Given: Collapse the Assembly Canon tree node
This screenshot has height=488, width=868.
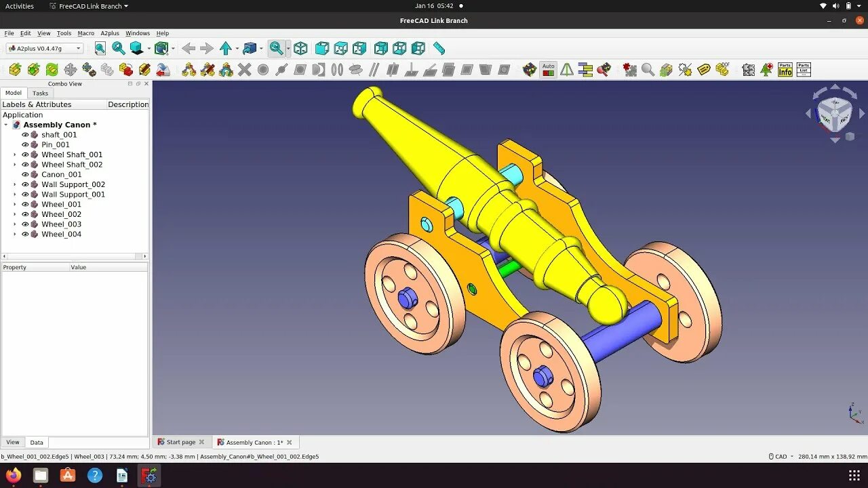Looking at the screenshot, I should (x=6, y=125).
